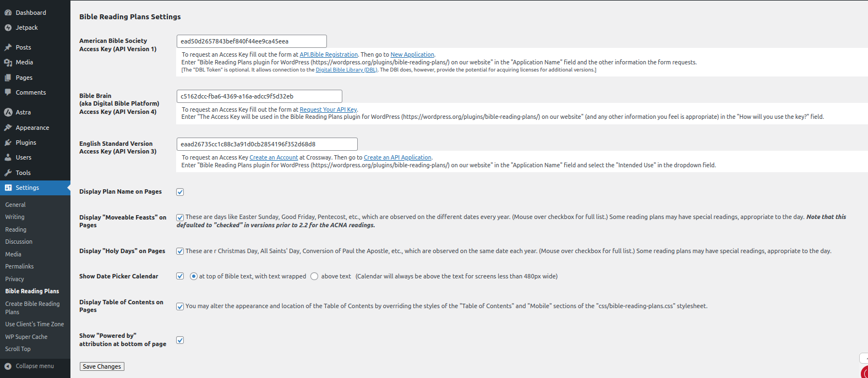
Task: Open API.Bible Registration link
Action: point(329,54)
